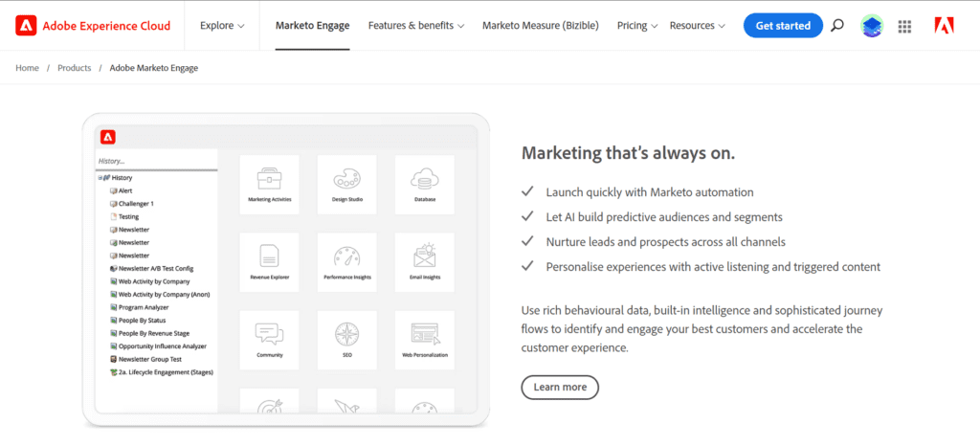Select Opportunity Influence Analyzer item
The height and width of the screenshot is (446, 980).
[x=158, y=346]
